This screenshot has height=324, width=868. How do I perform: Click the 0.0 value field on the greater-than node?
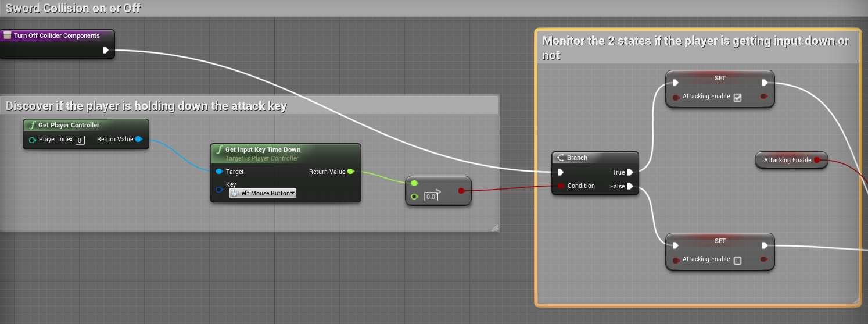coord(431,197)
